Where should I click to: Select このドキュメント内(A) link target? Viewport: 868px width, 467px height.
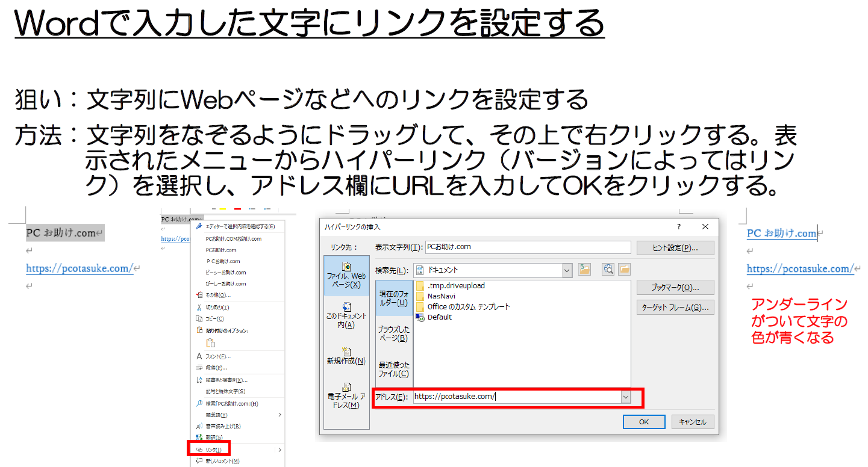pos(346,315)
